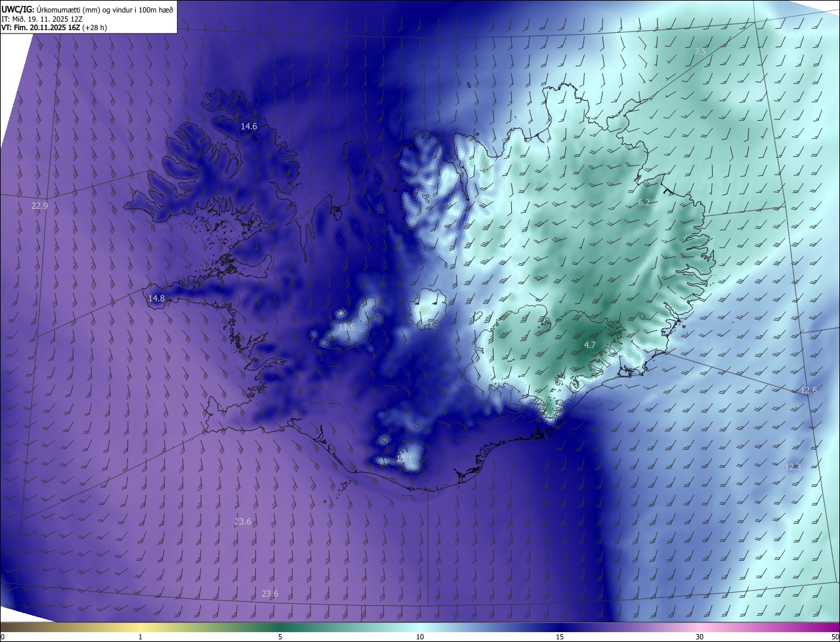
Task: Click the 11.1 value label near the south coast
Action: point(404,459)
